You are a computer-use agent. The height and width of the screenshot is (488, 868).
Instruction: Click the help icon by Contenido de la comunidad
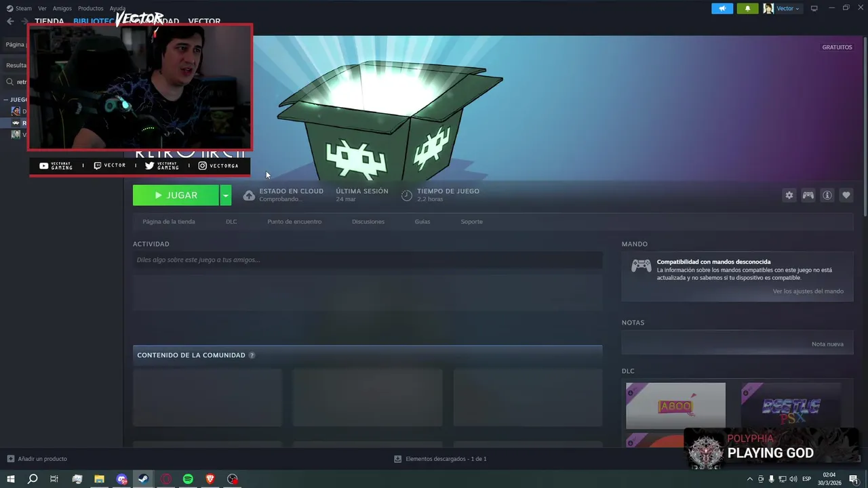coord(252,355)
